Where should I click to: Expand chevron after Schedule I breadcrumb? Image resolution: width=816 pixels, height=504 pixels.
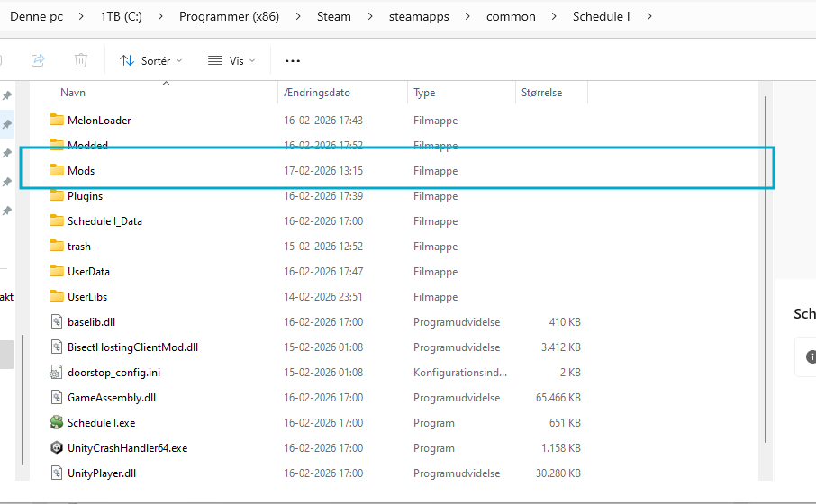pyautogui.click(x=649, y=16)
